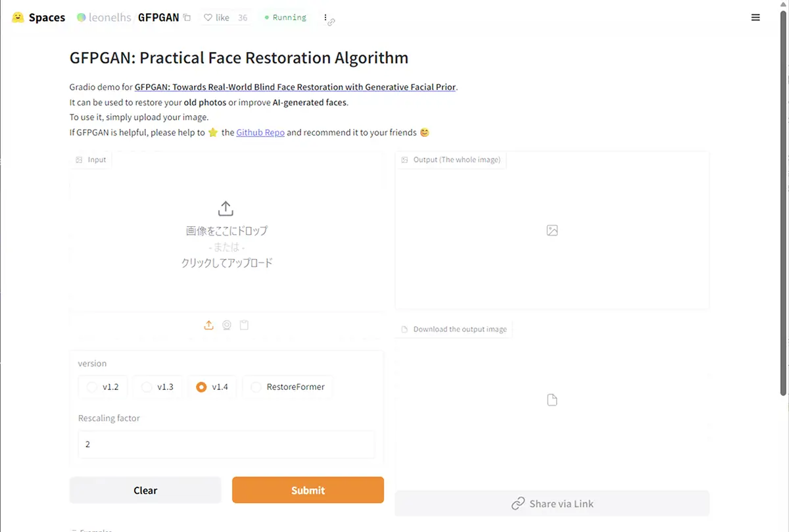Click the placeholder image icon in the Output panel
This screenshot has height=532, width=789.
pos(552,230)
